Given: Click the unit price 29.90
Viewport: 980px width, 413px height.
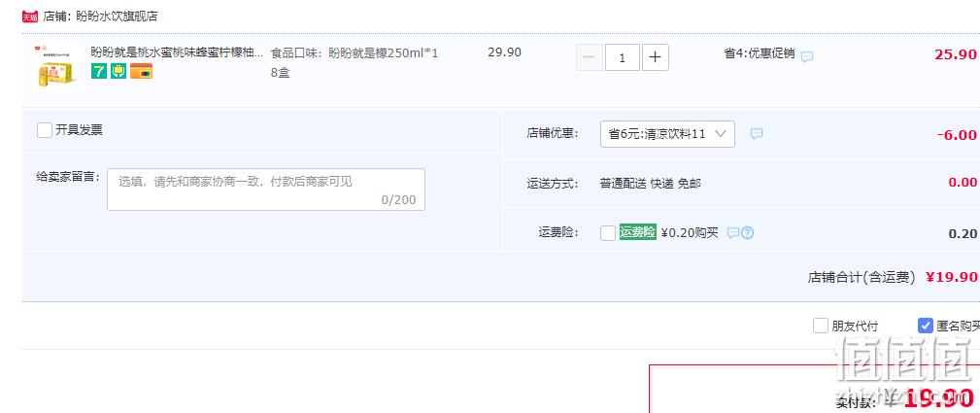Looking at the screenshot, I should (504, 52).
